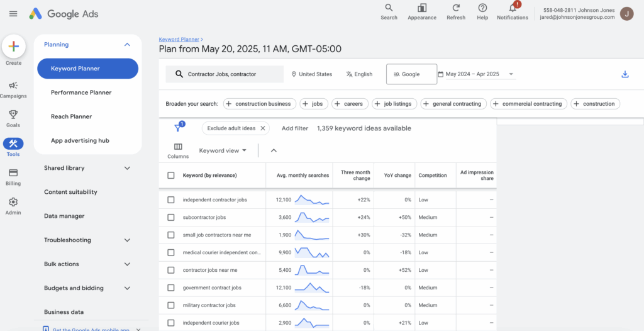This screenshot has height=331, width=644.
Task: Click the Google Ads logo
Action: (x=64, y=14)
